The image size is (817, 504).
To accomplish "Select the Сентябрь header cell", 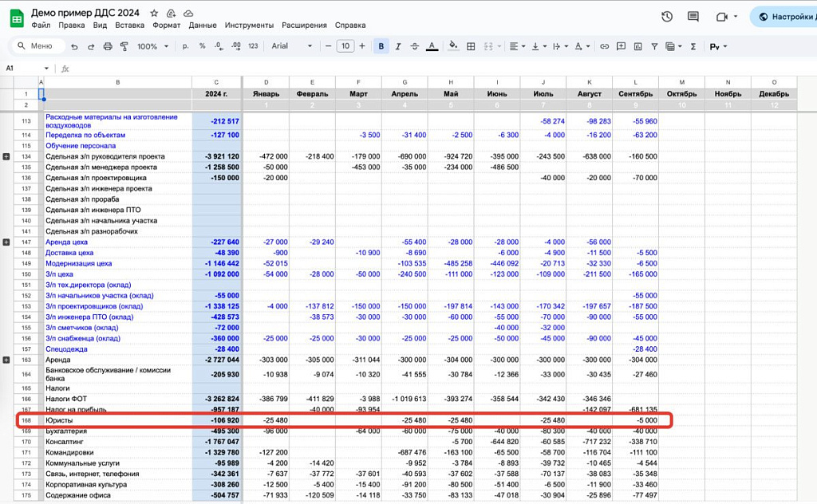I will [636, 94].
